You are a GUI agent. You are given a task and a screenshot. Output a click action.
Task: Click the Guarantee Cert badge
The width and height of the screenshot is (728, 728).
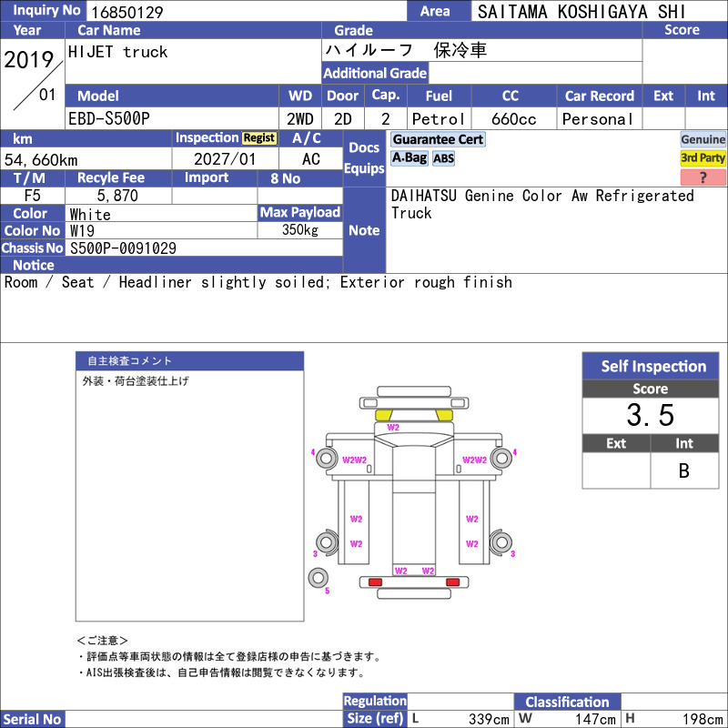point(438,139)
